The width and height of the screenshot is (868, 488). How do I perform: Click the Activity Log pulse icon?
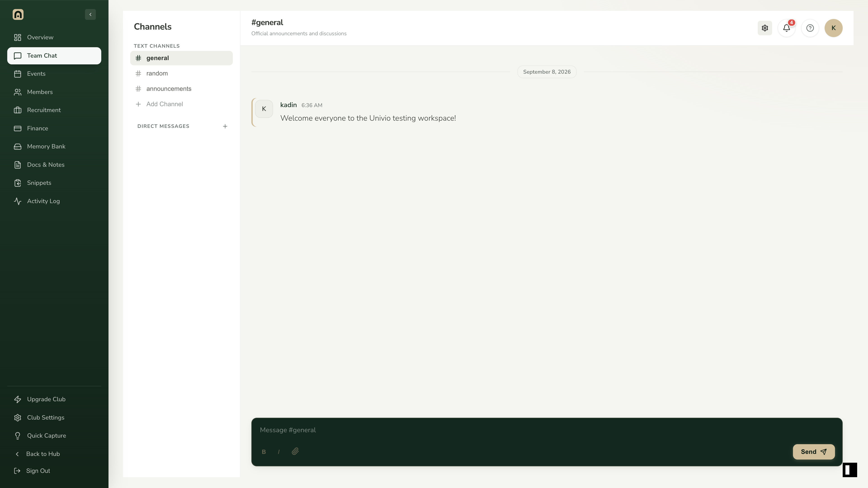18,201
